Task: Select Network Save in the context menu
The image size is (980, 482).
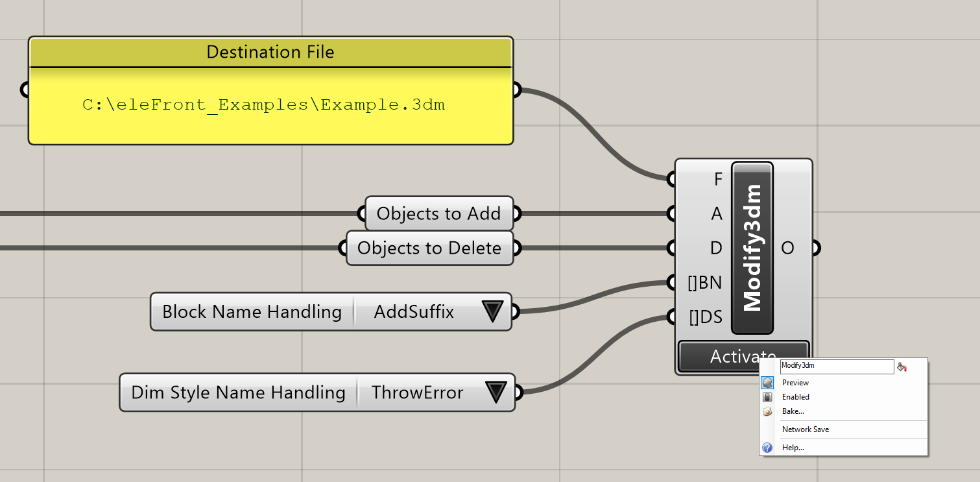Action: point(805,429)
